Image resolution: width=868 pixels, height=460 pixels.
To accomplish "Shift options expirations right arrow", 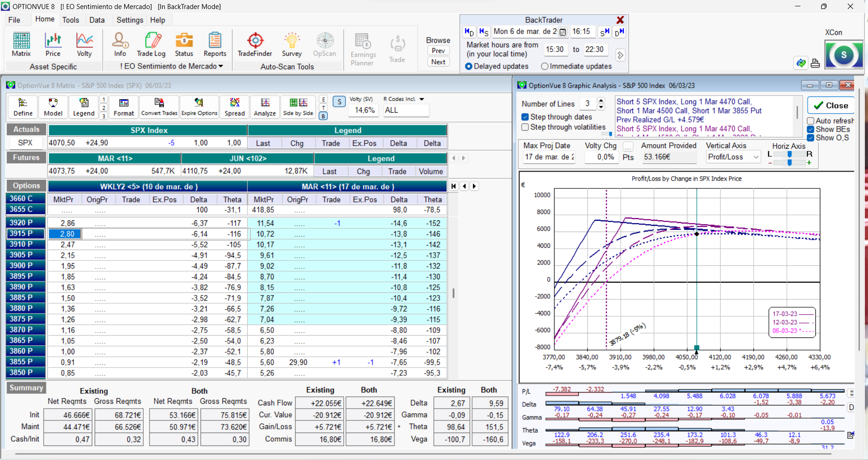I will tap(474, 186).
